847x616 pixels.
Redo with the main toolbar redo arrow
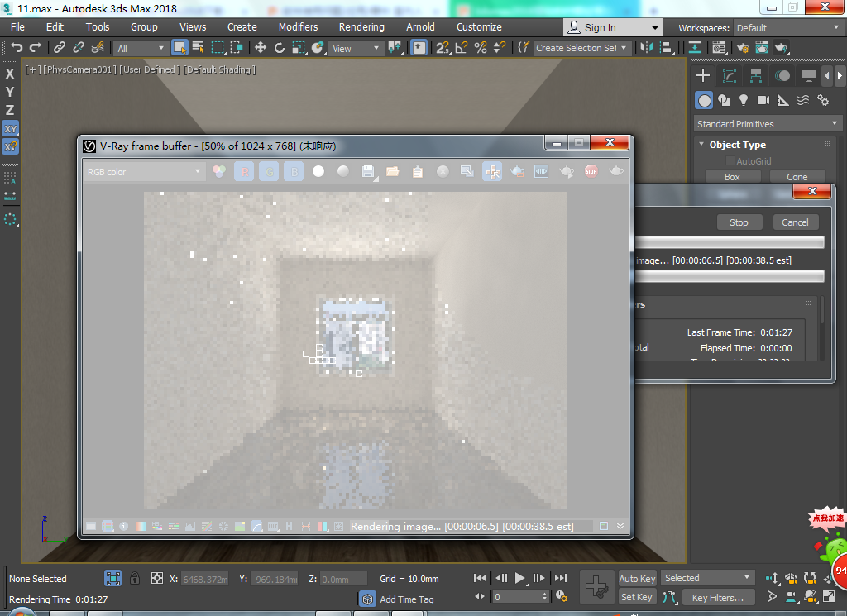pyautogui.click(x=36, y=47)
